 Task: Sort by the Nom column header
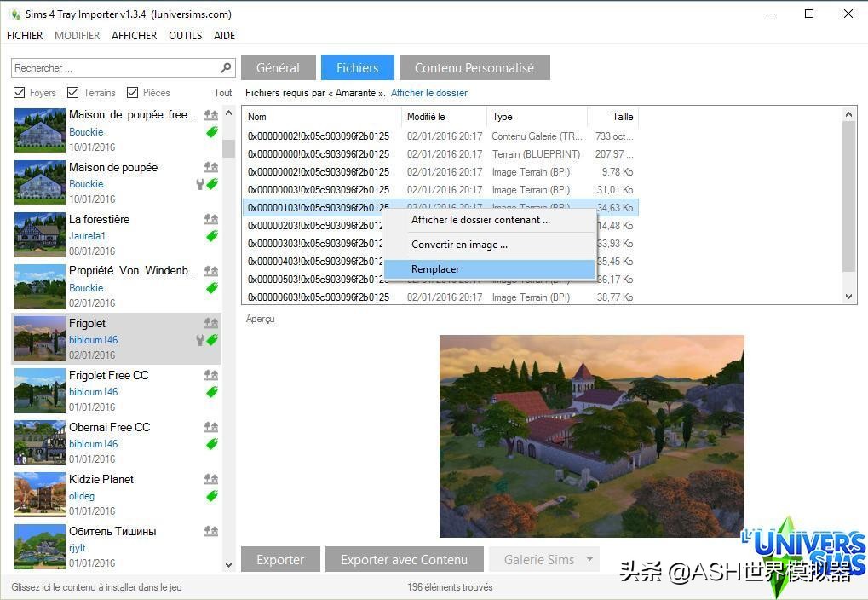(x=322, y=117)
